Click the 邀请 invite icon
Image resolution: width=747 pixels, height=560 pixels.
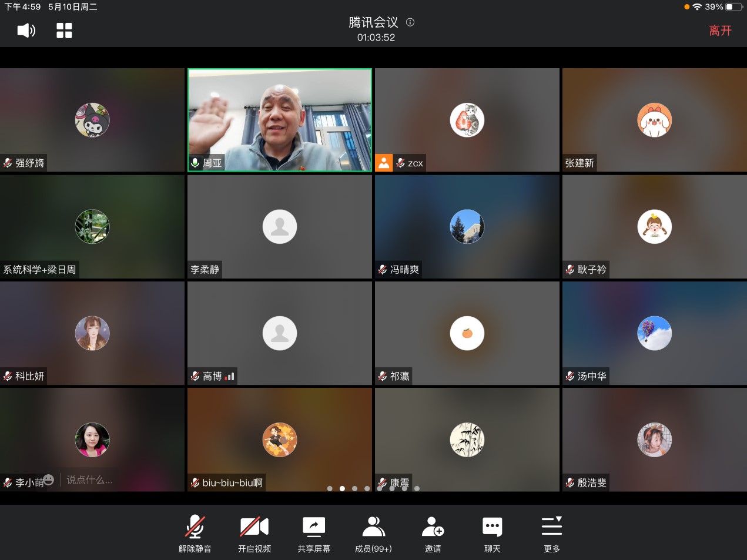click(433, 534)
